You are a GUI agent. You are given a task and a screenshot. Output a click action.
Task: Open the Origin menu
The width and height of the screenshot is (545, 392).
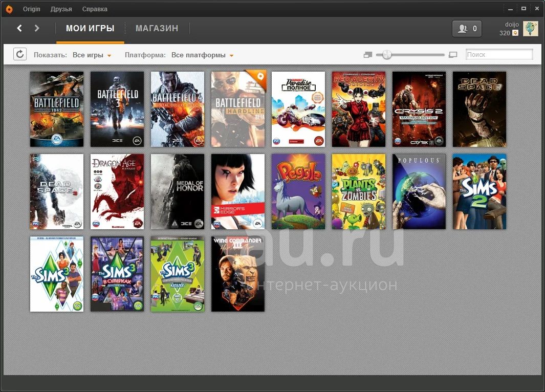coord(32,9)
